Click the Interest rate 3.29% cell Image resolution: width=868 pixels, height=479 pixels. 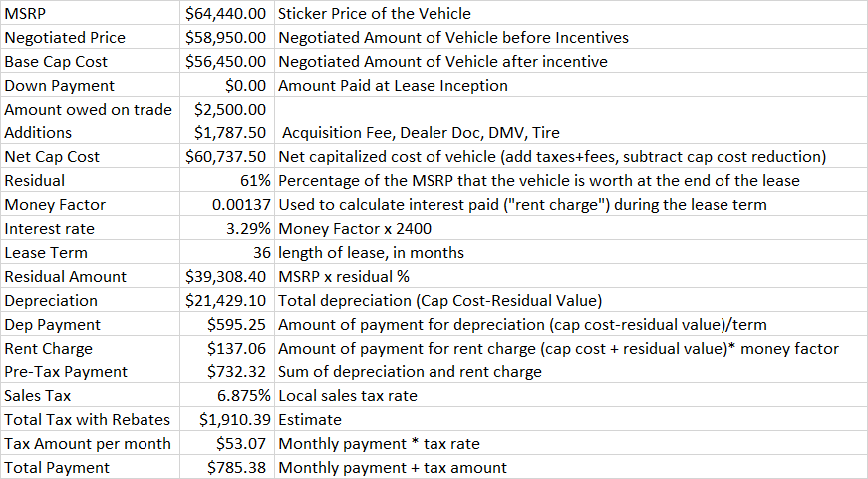[227, 228]
